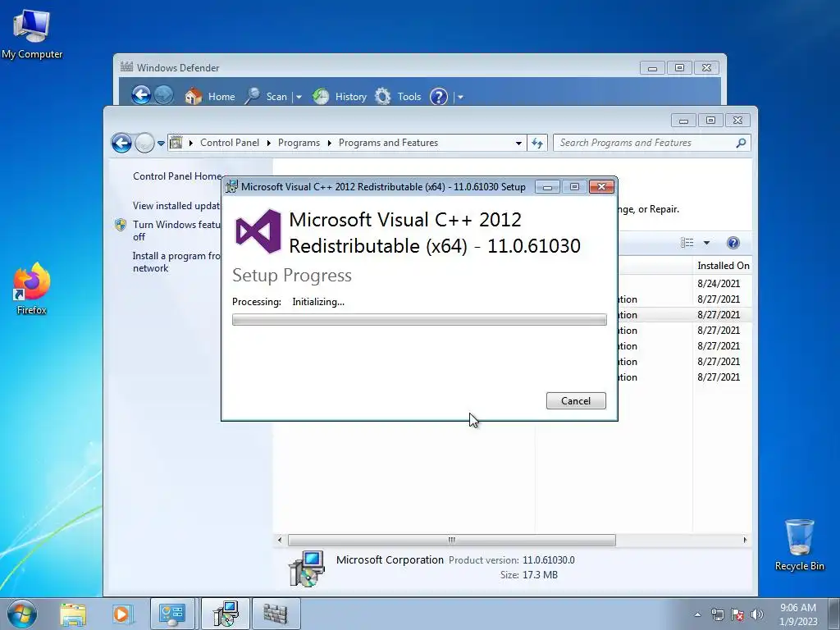Open recent pages dropdown beside nav buttons

[x=161, y=144]
